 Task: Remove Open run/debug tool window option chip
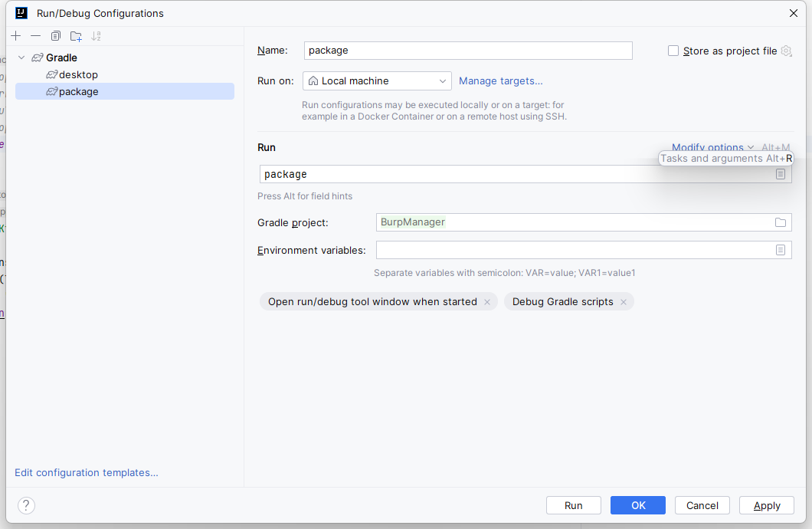tap(487, 302)
